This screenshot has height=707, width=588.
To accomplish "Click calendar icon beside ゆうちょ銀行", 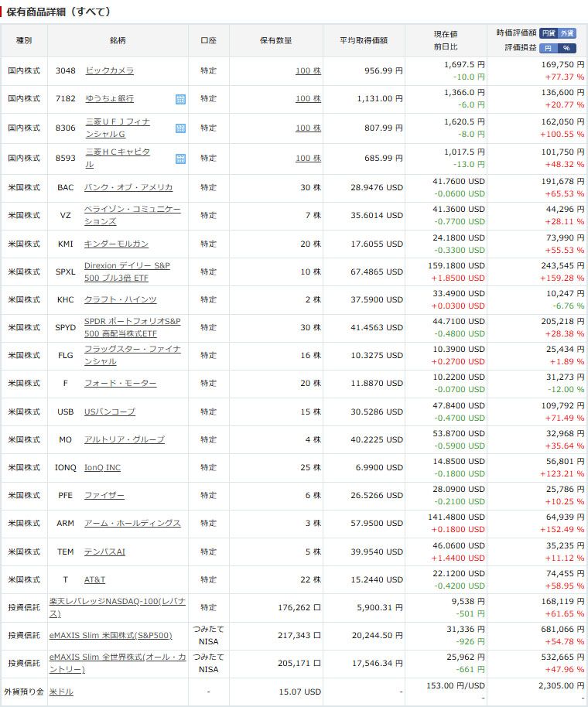I will 180,99.
